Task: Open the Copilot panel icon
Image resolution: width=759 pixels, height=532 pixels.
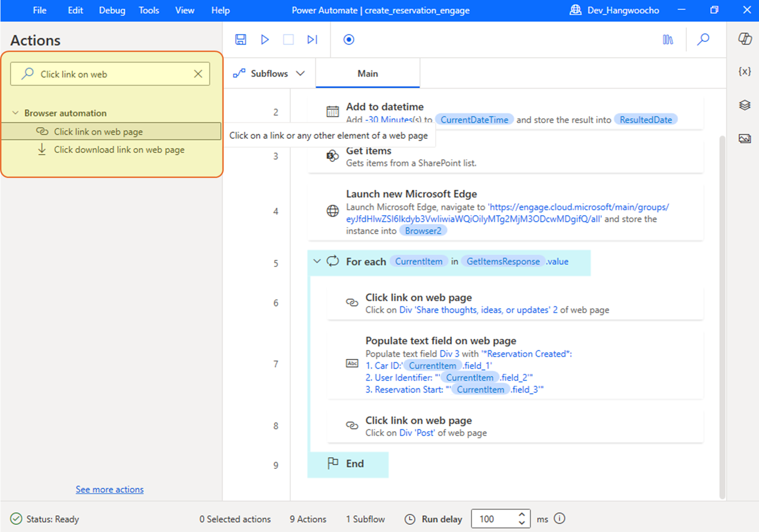Action: (745, 39)
